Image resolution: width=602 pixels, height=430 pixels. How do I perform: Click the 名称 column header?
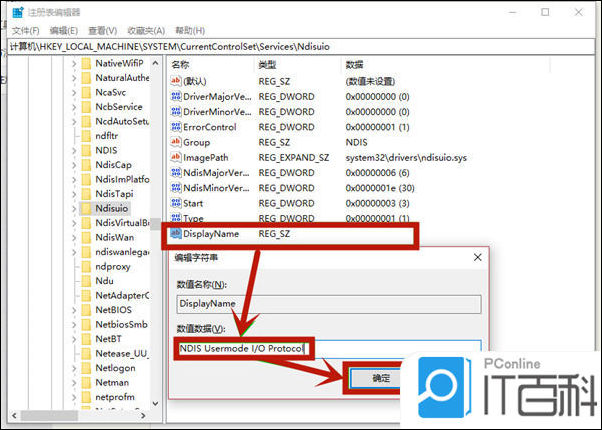coord(180,65)
